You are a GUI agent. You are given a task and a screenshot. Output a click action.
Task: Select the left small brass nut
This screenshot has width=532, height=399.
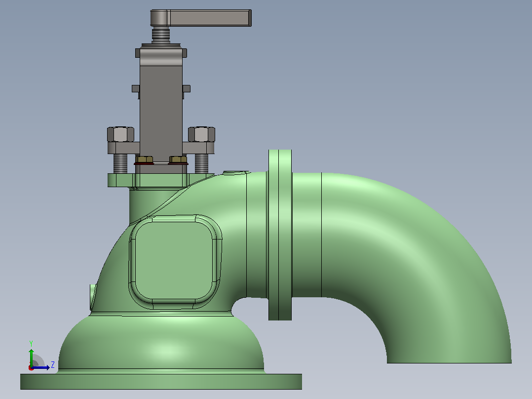(144, 160)
